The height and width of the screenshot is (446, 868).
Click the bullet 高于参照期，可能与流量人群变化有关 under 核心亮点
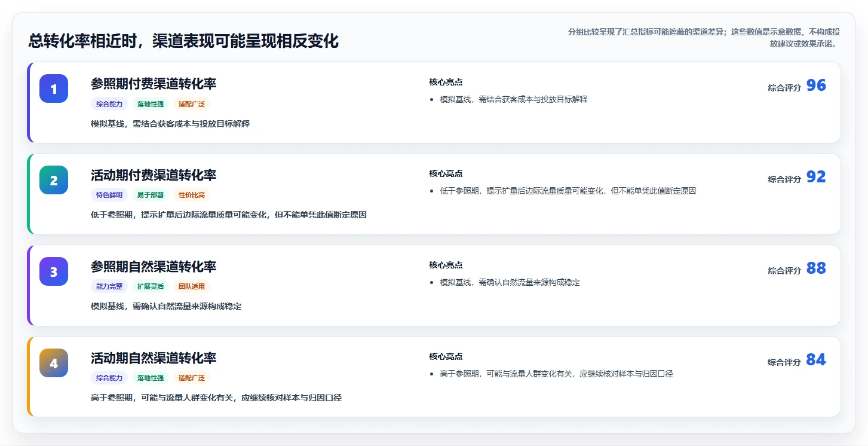click(x=556, y=374)
